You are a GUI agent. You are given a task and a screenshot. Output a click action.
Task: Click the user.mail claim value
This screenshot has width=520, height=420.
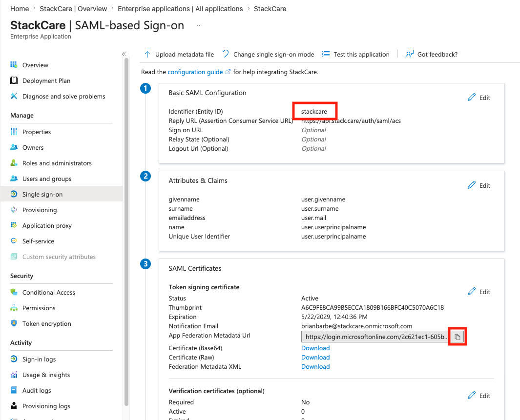point(313,218)
